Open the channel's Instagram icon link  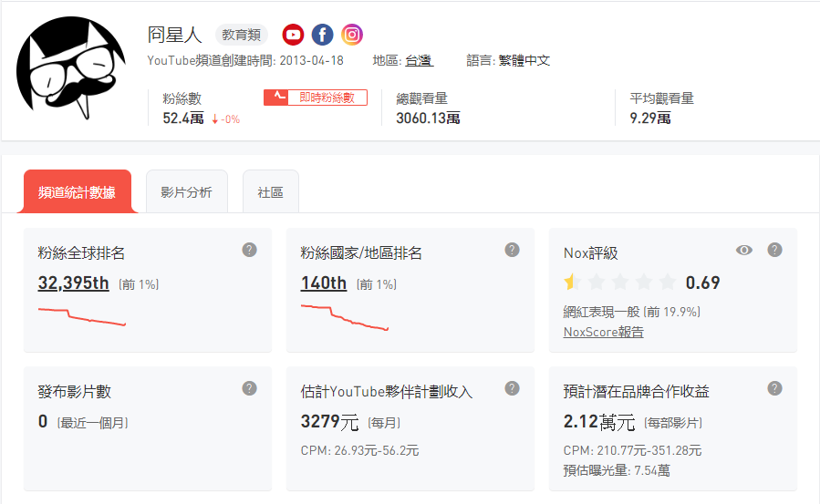point(352,35)
